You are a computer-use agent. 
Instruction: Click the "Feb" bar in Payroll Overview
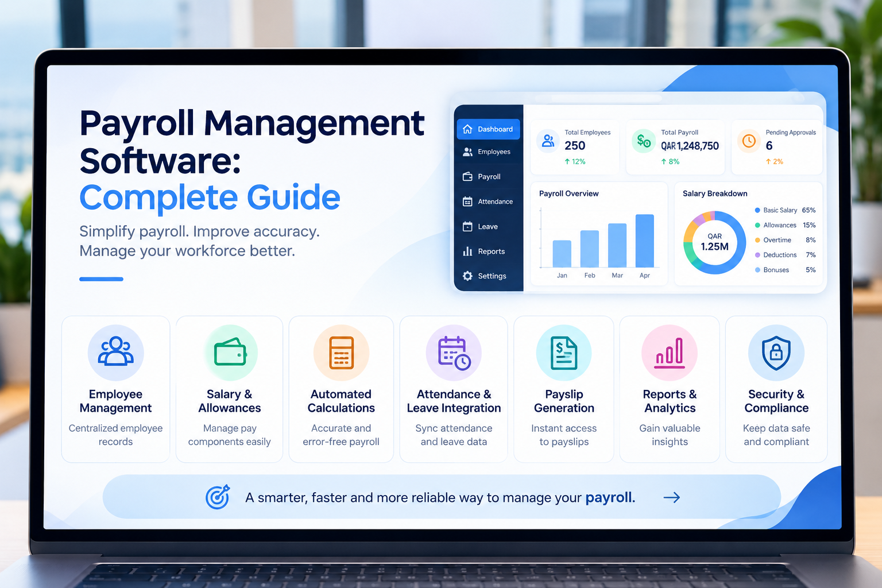point(590,249)
